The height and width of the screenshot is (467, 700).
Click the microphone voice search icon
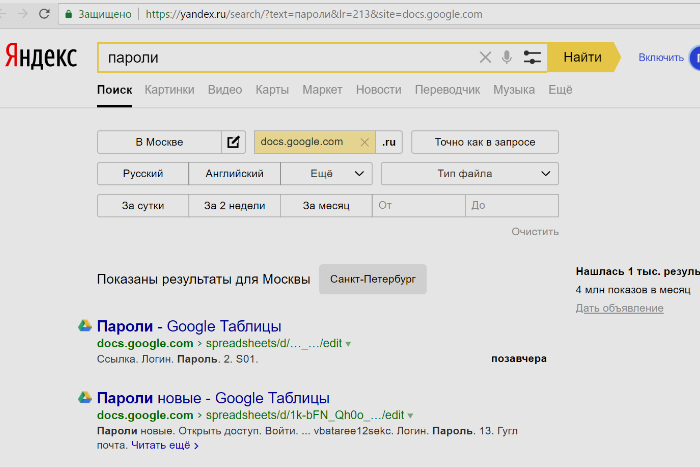(507, 58)
